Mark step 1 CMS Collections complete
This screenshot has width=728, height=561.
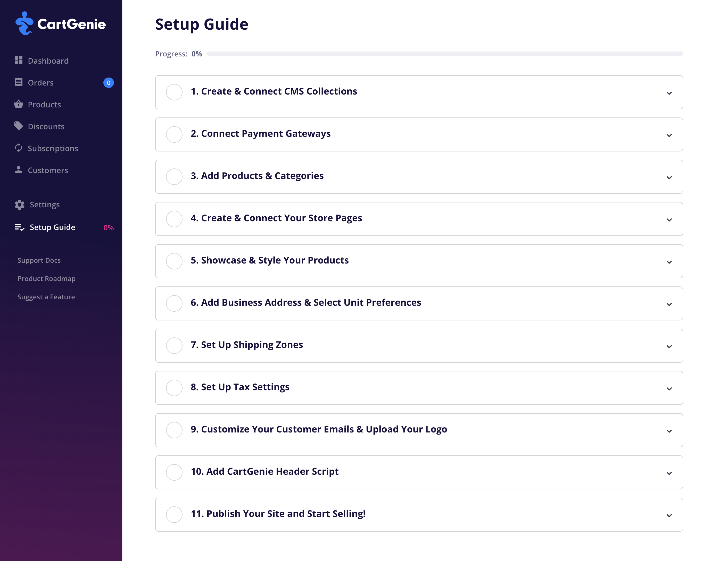(x=174, y=92)
